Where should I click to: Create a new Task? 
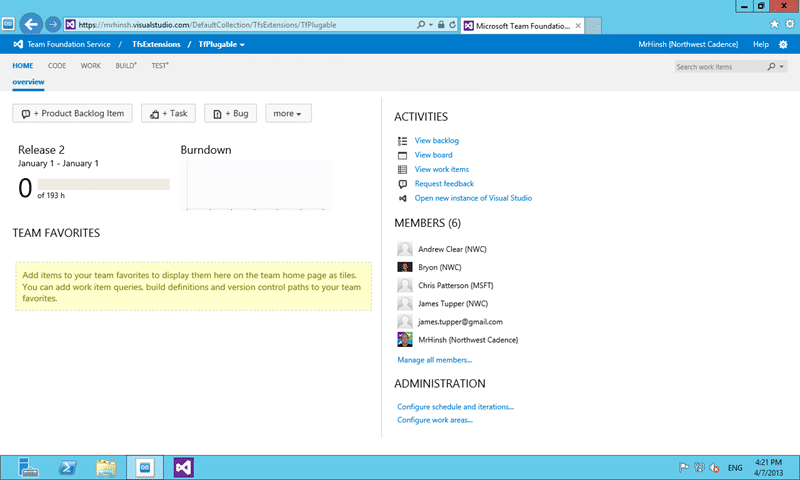pos(168,113)
